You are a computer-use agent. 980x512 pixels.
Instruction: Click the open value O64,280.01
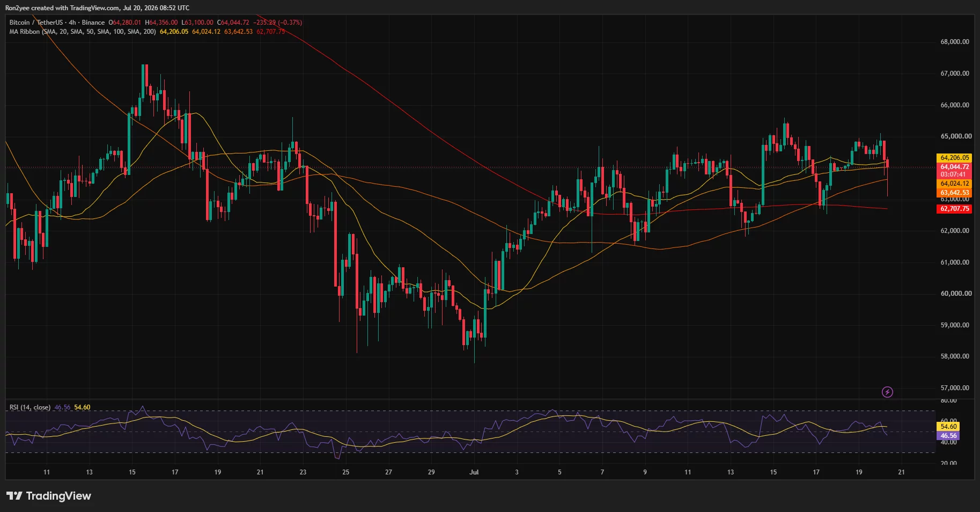[x=125, y=23]
